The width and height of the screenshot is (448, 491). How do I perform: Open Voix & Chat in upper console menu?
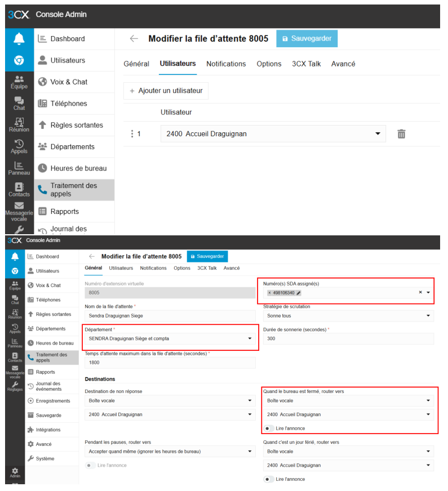pyautogui.click(x=74, y=82)
